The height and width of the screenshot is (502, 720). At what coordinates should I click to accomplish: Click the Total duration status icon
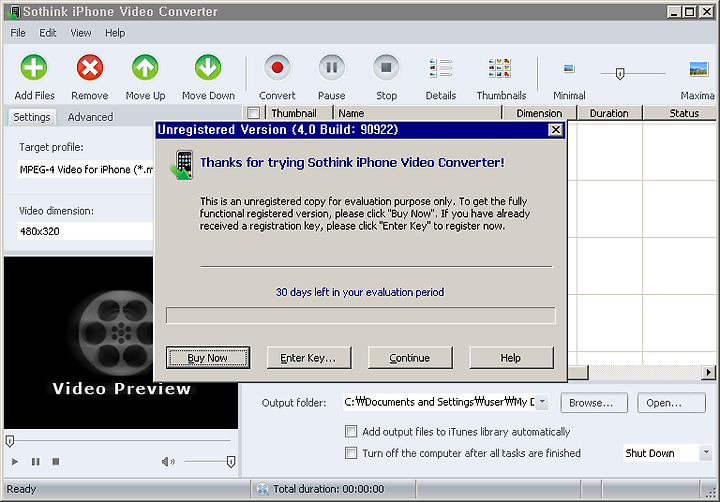(x=262, y=489)
